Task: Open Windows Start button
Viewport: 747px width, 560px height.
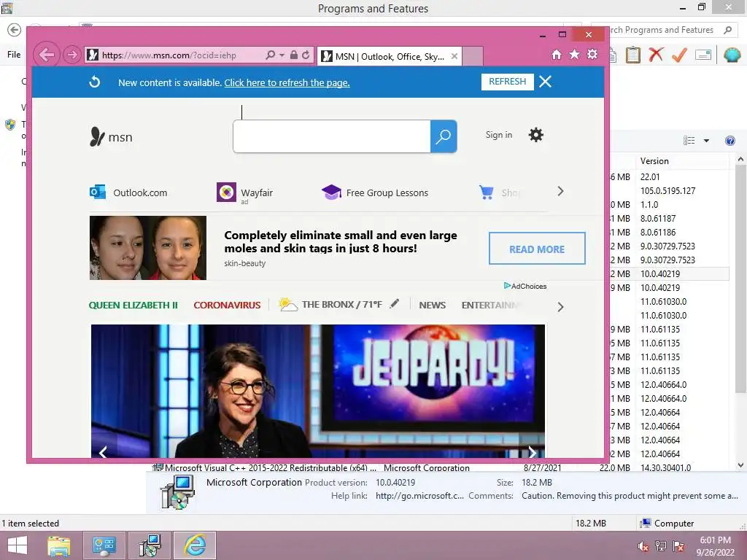Action: click(x=18, y=545)
